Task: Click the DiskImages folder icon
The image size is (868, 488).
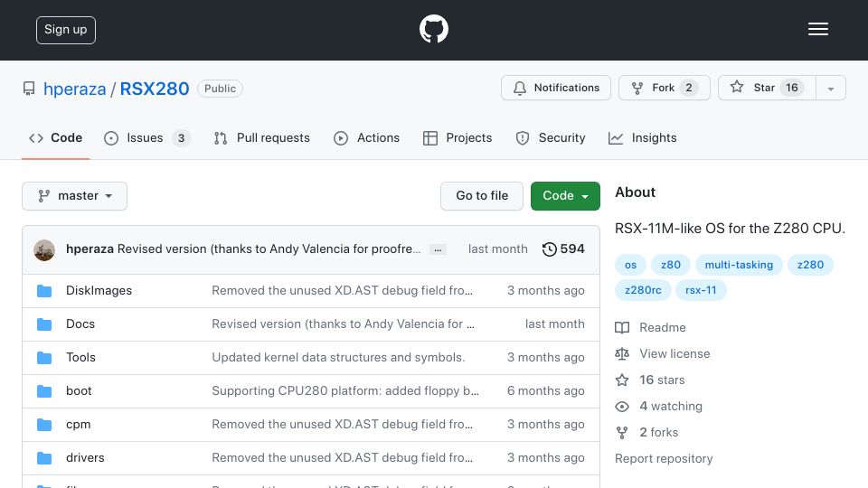Action: point(44,291)
